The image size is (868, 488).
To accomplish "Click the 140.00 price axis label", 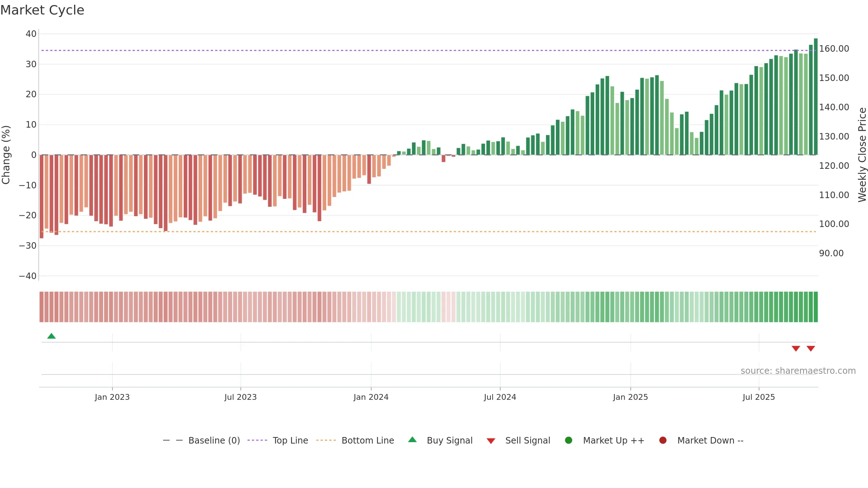I will (x=834, y=107).
